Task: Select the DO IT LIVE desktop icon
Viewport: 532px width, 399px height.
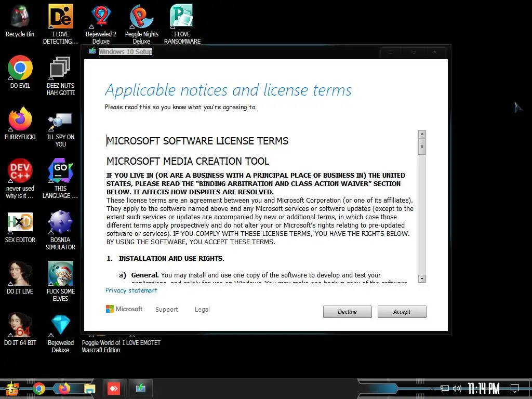Action: 20,278
